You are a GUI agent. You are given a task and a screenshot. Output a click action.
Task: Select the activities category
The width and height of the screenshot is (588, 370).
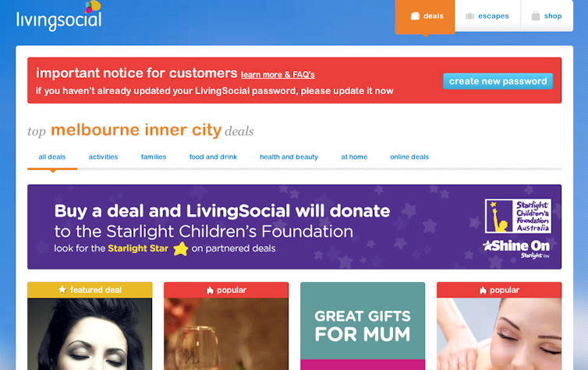coord(103,157)
